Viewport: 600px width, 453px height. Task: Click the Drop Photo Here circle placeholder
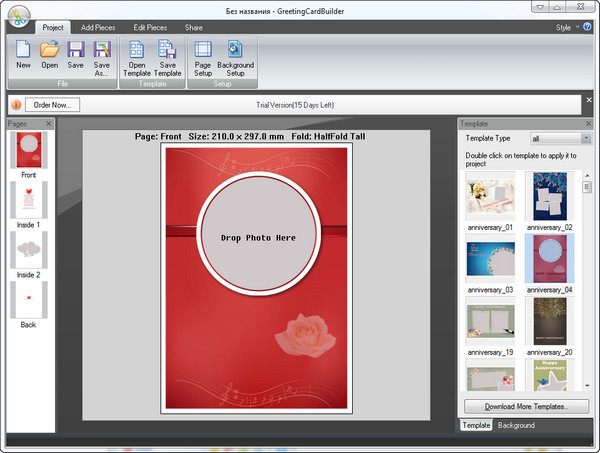click(x=258, y=238)
